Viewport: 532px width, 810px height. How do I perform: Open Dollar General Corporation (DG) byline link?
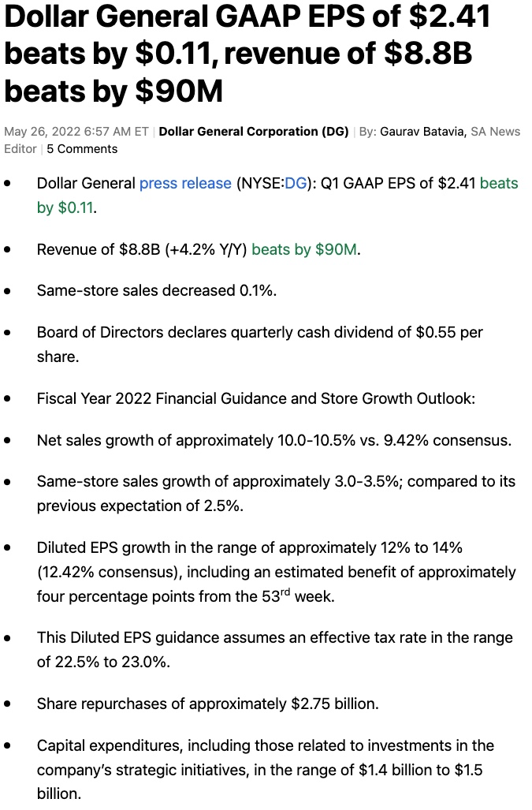254,132
